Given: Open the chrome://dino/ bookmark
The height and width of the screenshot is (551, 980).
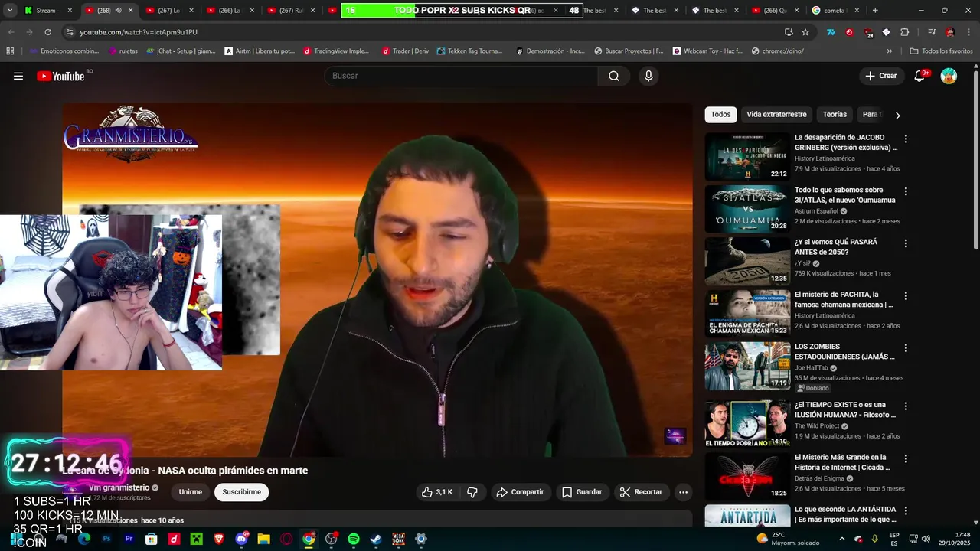Looking at the screenshot, I should [x=777, y=51].
